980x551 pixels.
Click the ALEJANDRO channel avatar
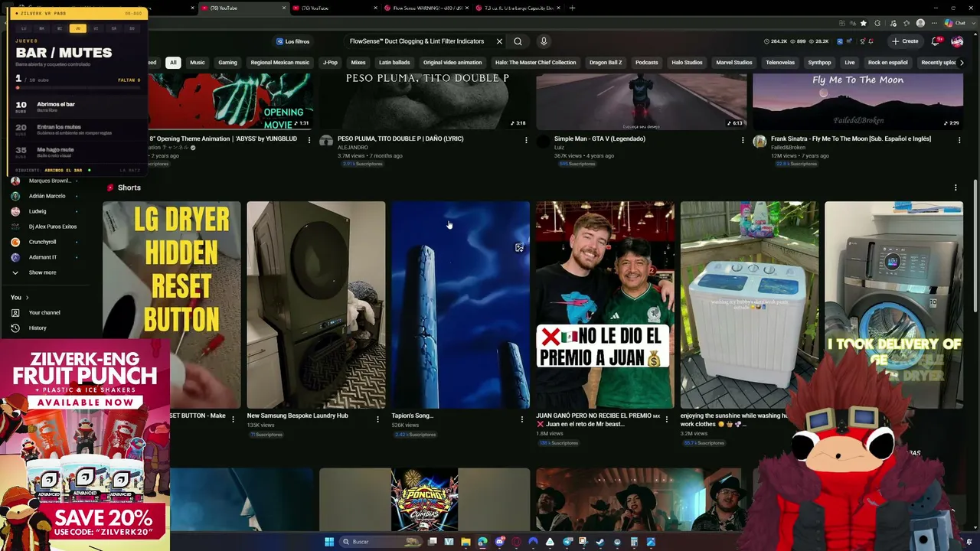click(326, 141)
